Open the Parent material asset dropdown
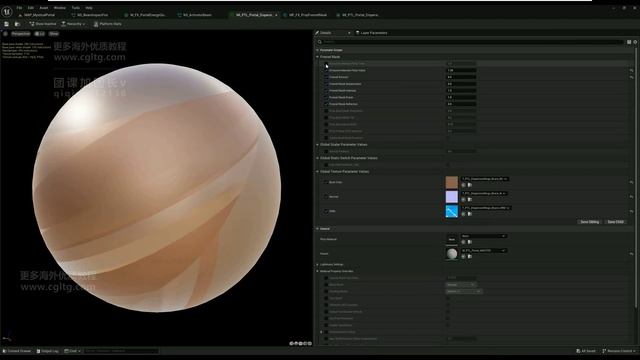640x360 pixels. tap(484, 251)
